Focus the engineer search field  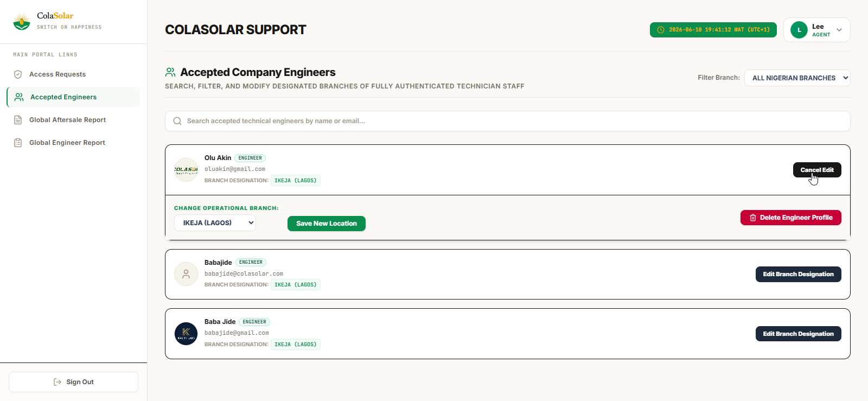(507, 121)
